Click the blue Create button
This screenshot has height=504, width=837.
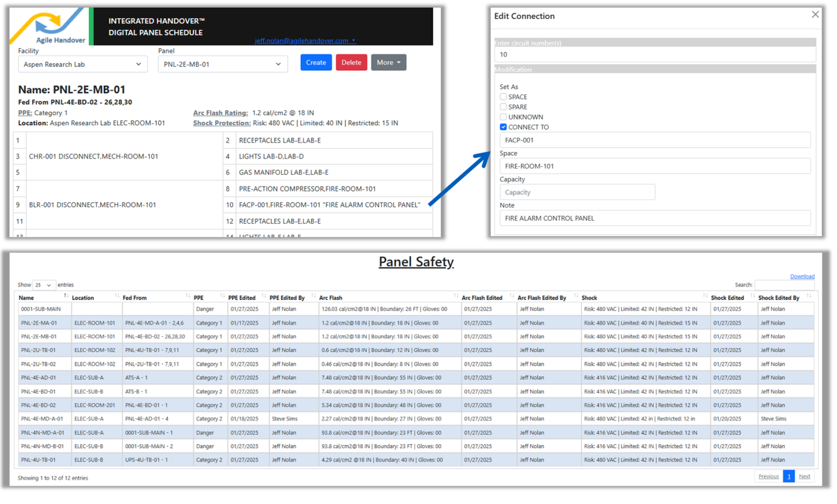[x=316, y=63]
